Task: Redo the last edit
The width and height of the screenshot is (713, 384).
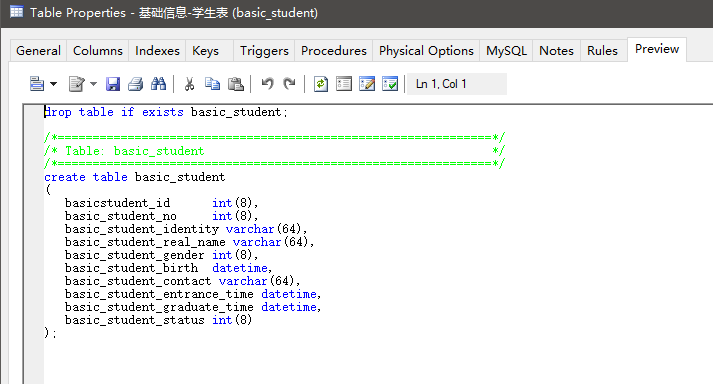Action: tap(289, 84)
